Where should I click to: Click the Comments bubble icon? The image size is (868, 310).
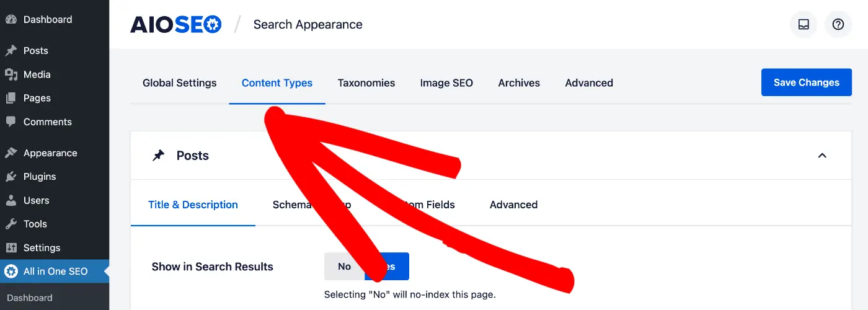click(x=11, y=122)
